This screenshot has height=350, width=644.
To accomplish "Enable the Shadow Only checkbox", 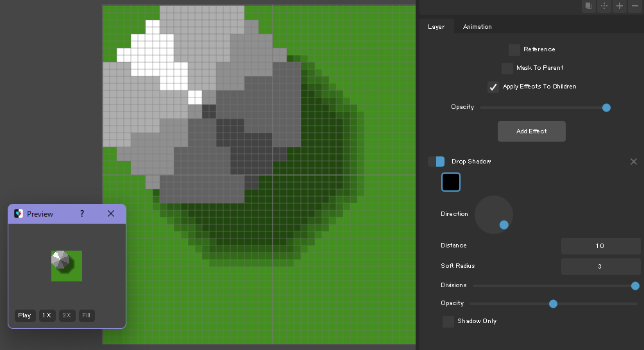I will point(448,321).
